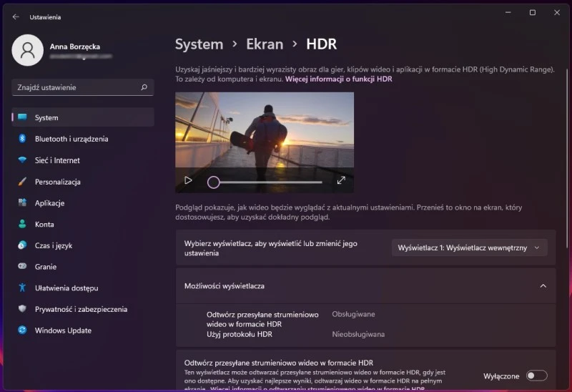Play the HDR preview video
The width and height of the screenshot is (572, 392).
[188, 180]
